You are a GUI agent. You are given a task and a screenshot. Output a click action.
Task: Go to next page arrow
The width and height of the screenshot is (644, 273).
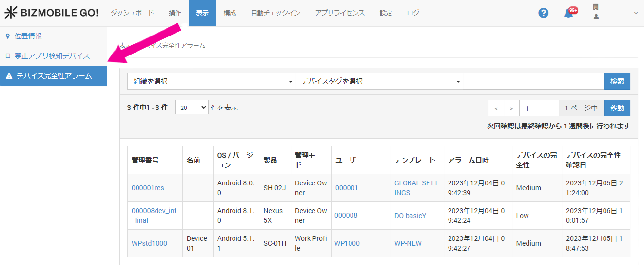(x=511, y=108)
